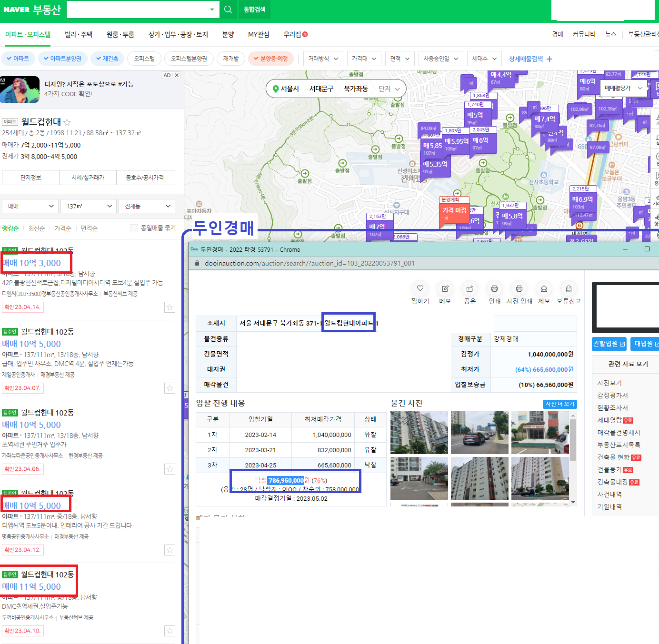Open the 전체동 building dropdown
659x644 pixels.
(x=147, y=206)
